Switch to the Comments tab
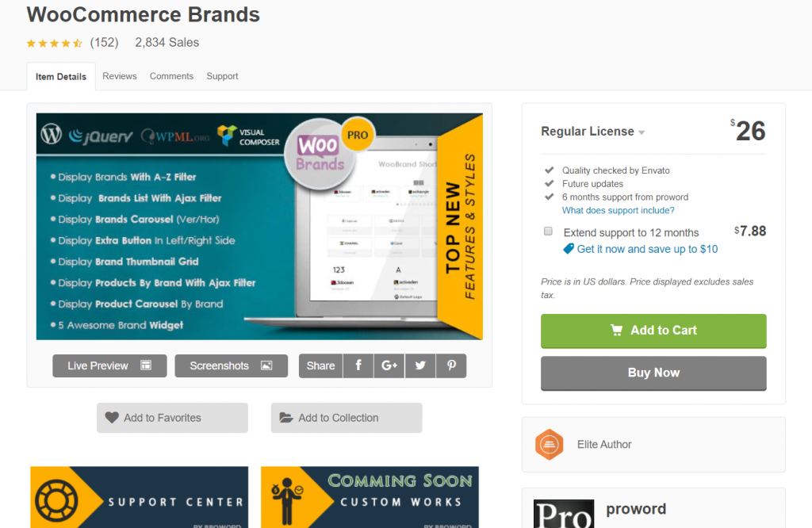 tap(171, 76)
